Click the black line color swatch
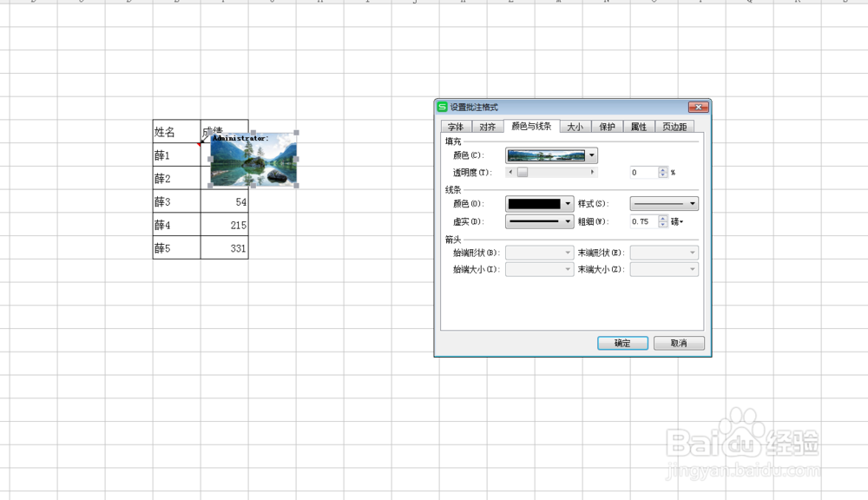Screen dimensions: 868x500 pos(534,204)
